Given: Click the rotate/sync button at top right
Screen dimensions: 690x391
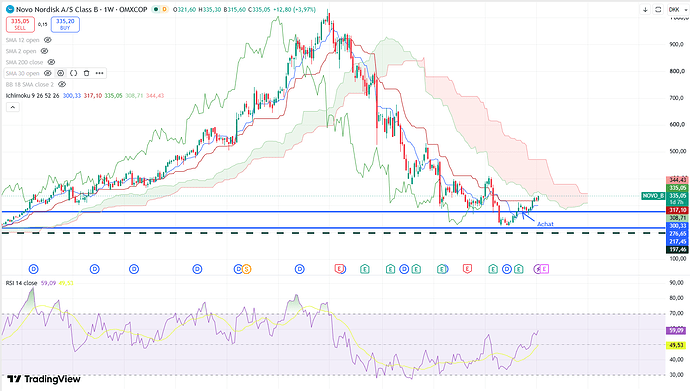Looking at the screenshot, I should (x=658, y=9).
